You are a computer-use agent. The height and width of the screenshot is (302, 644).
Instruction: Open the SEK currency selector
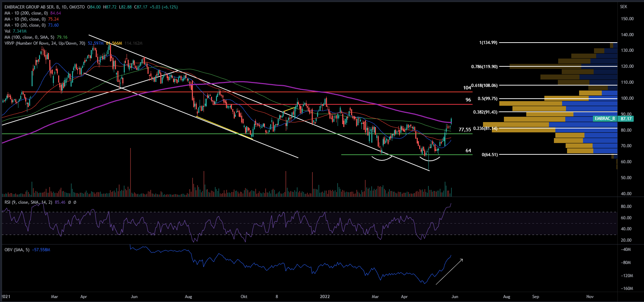623,7
